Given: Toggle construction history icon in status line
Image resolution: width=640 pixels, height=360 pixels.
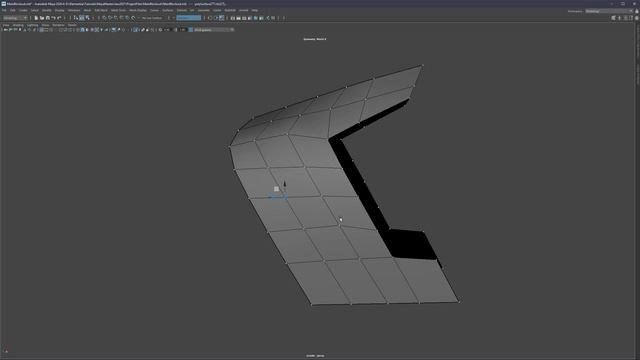Looking at the screenshot, I should click(222, 18).
